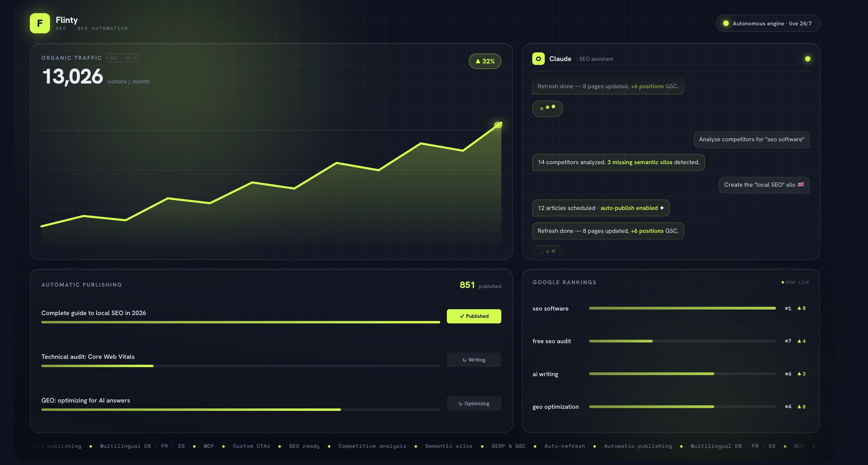Click the ORGANIC TRAFFIC heading
Viewport: 868px width, 465px height.
(72, 58)
